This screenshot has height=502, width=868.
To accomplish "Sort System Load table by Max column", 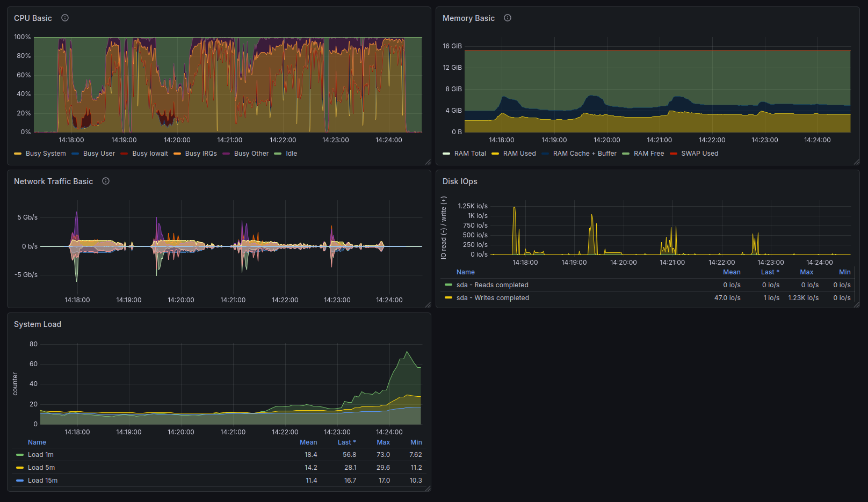I will pos(384,442).
